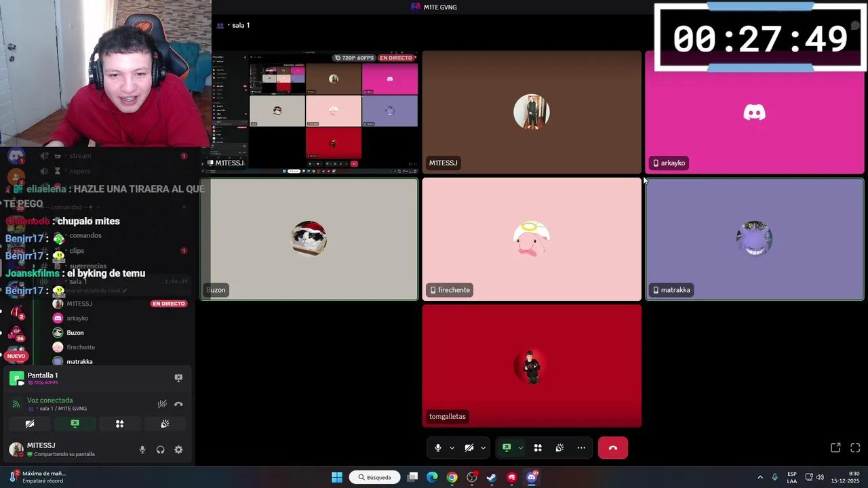Select M1TESSJ in voice channel user list

point(79,304)
